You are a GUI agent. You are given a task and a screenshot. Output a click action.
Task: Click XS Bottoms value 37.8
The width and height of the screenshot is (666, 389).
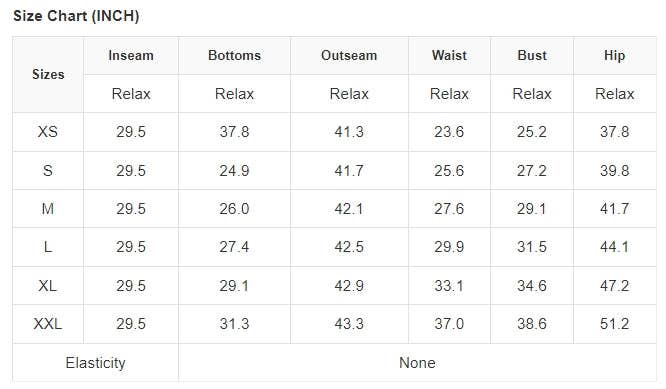234,132
